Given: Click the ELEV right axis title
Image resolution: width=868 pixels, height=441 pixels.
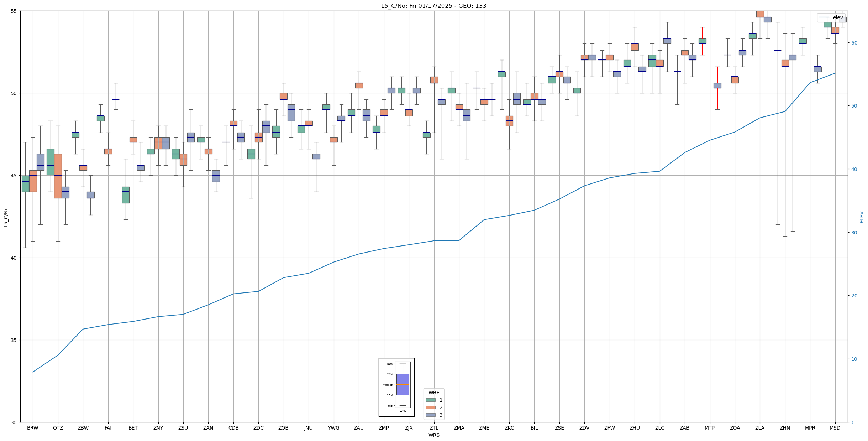Looking at the screenshot, I should (x=862, y=217).
